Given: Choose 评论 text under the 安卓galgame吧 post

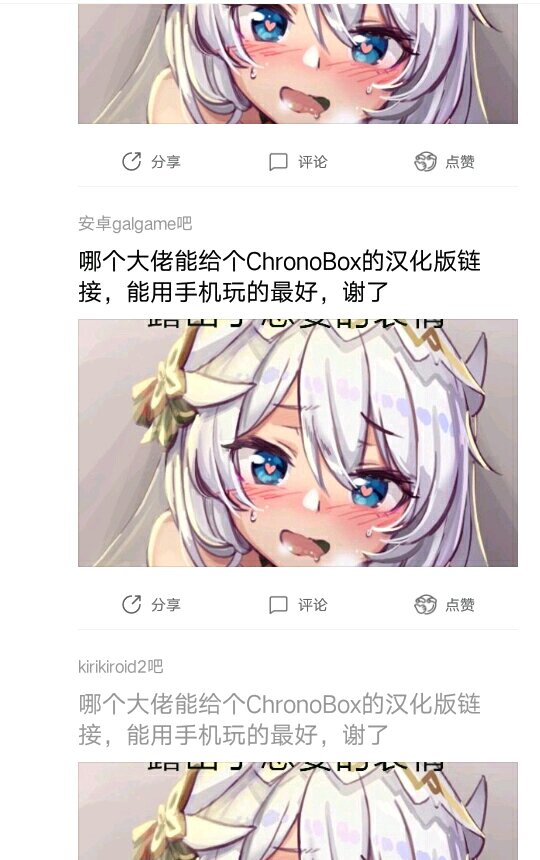Looking at the screenshot, I should coord(312,605).
